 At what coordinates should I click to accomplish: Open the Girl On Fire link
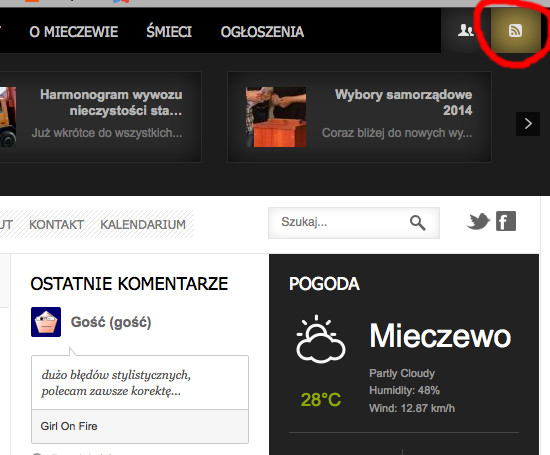click(69, 426)
